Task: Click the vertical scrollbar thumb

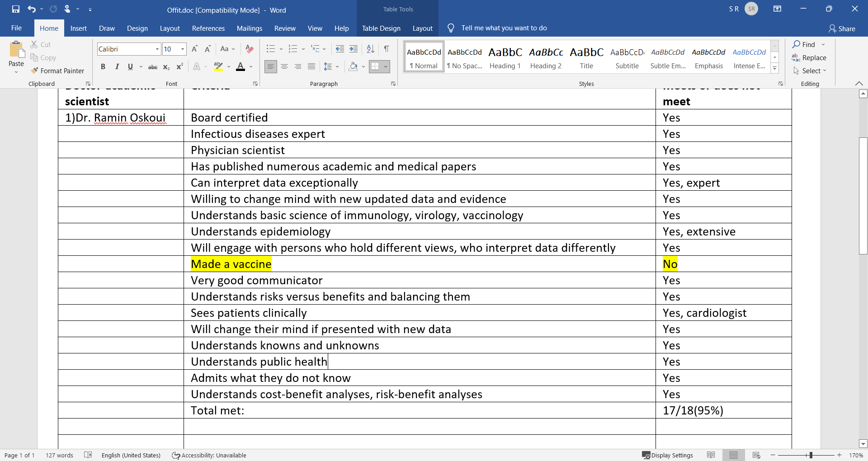Action: click(863, 195)
